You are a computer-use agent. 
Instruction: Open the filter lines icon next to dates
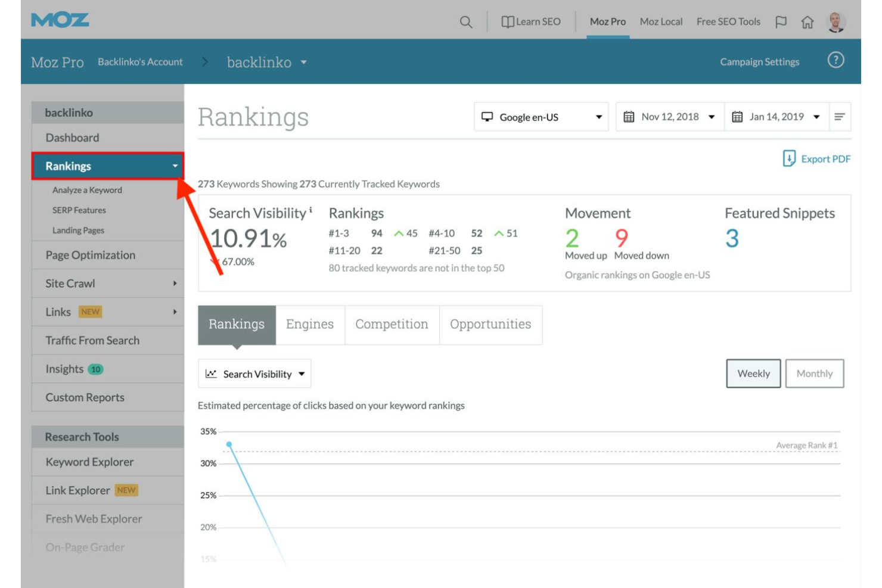point(840,117)
